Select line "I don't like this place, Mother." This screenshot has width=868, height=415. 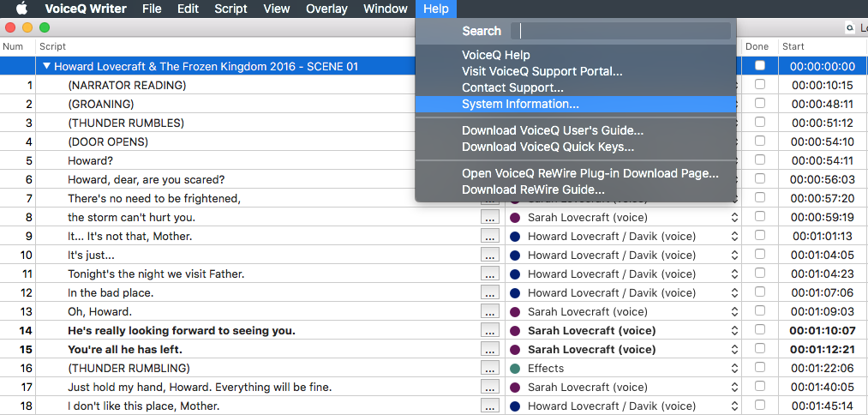[144, 406]
